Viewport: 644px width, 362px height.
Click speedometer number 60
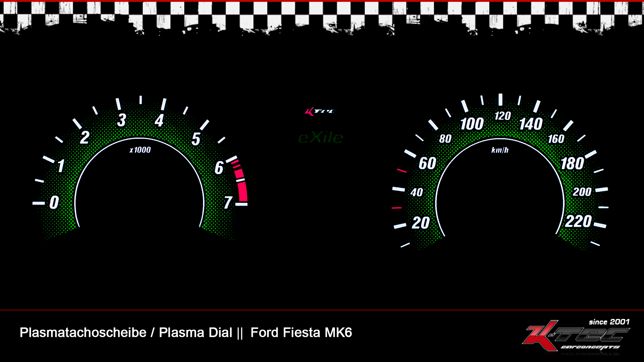(427, 163)
